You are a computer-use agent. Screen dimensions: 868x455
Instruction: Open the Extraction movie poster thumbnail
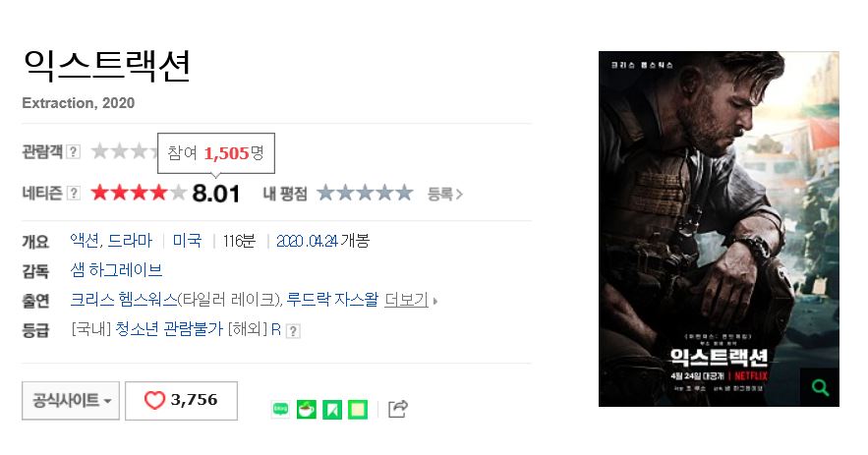719,229
